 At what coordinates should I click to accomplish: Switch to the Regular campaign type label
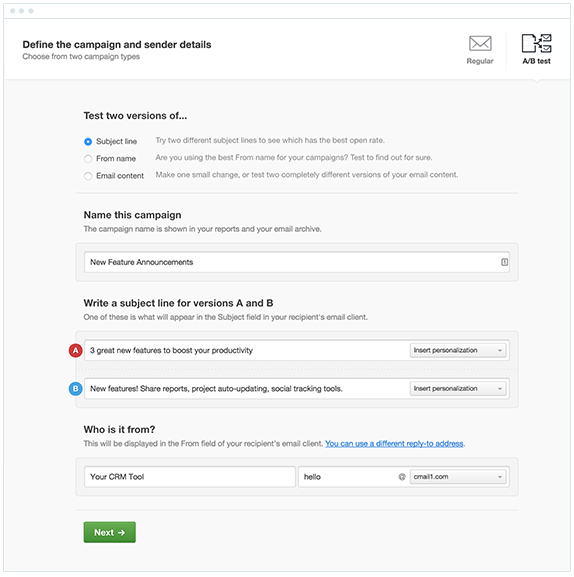tap(480, 61)
